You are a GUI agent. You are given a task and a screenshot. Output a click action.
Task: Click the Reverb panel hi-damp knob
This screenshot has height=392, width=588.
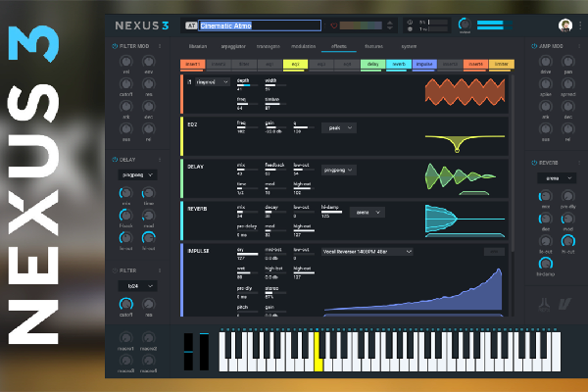546,264
